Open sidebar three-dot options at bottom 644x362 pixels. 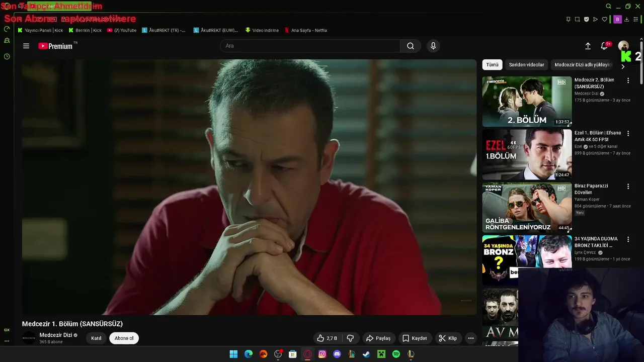pos(7,340)
